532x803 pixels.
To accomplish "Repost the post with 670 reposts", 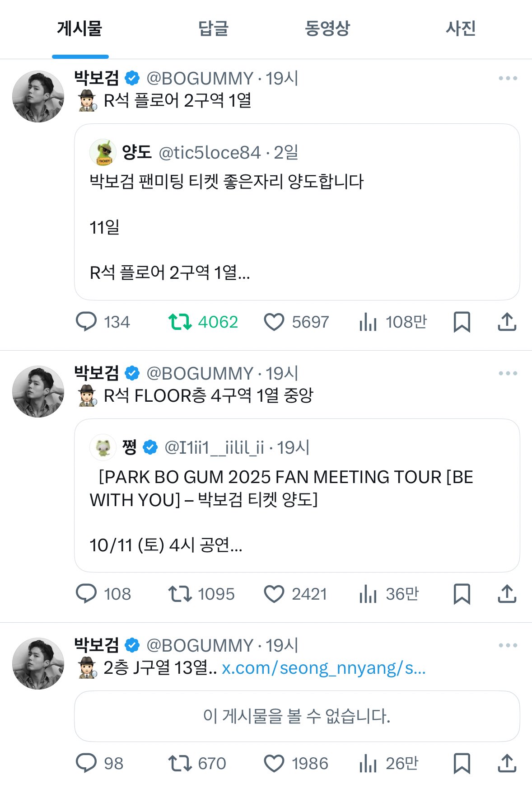I will (180, 763).
